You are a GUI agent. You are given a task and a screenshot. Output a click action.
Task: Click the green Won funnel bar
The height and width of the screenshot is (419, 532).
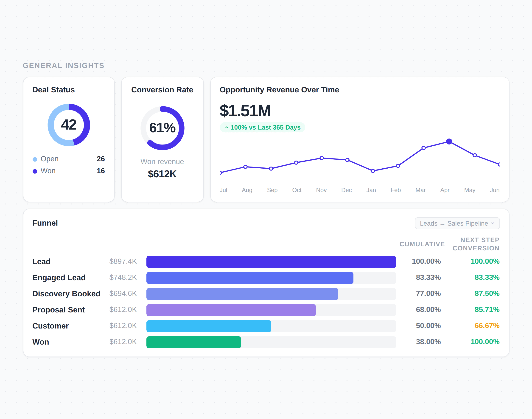pyautogui.click(x=193, y=342)
